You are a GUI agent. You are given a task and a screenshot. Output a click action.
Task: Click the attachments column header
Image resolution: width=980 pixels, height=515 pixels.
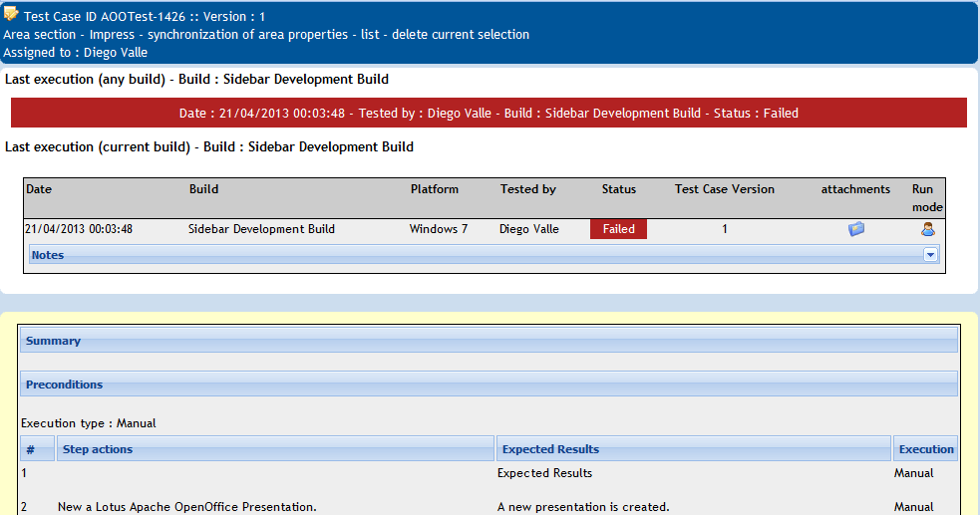(x=855, y=189)
